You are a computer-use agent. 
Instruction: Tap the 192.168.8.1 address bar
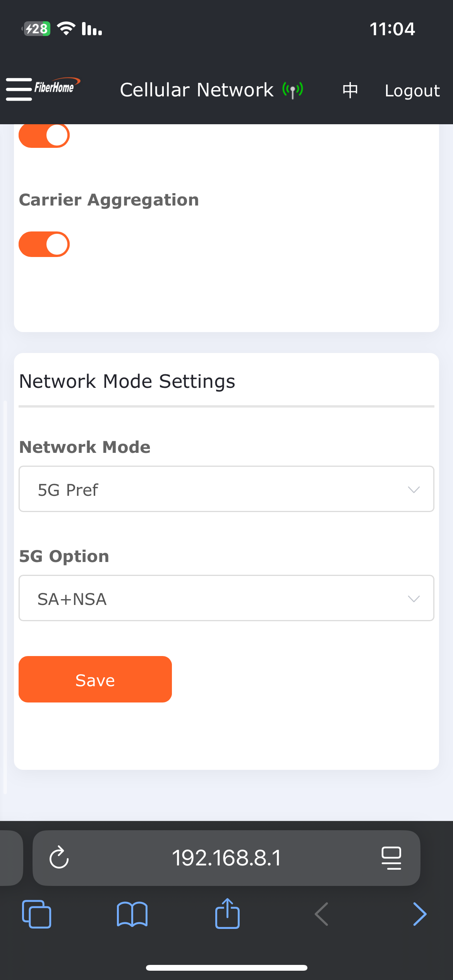coord(226,858)
